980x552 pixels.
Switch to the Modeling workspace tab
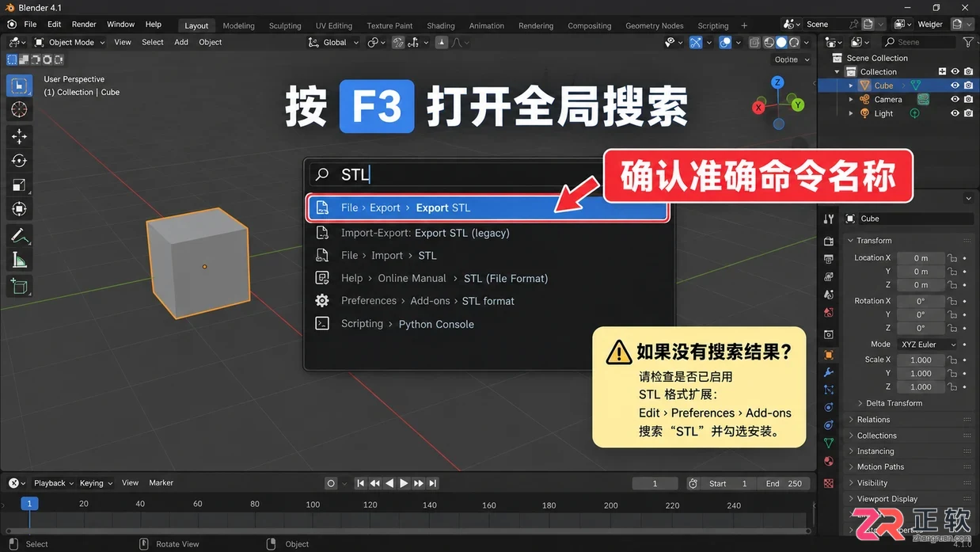coord(238,25)
